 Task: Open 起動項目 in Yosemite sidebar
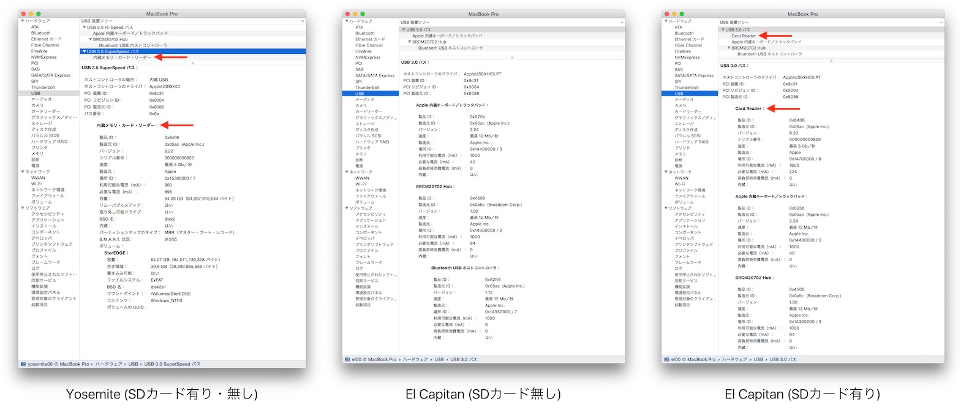[x=40, y=304]
